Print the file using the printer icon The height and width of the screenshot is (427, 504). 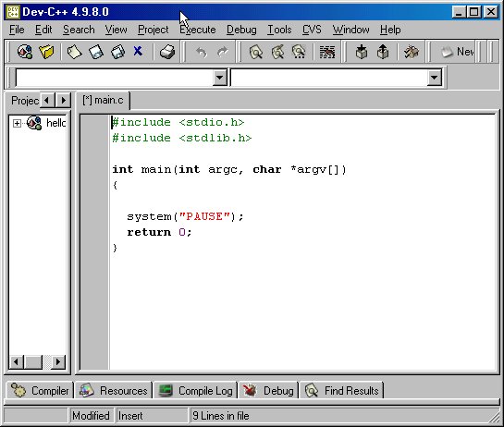coord(167,52)
